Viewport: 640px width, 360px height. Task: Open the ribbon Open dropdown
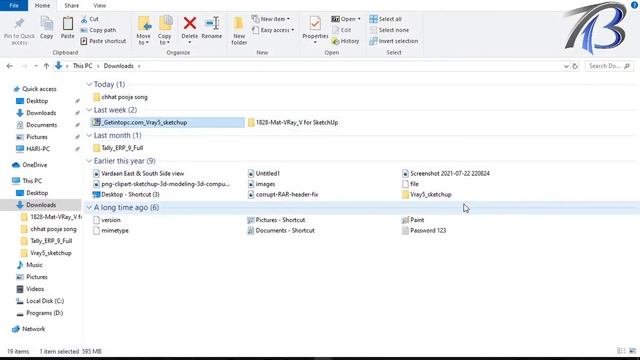click(x=346, y=19)
